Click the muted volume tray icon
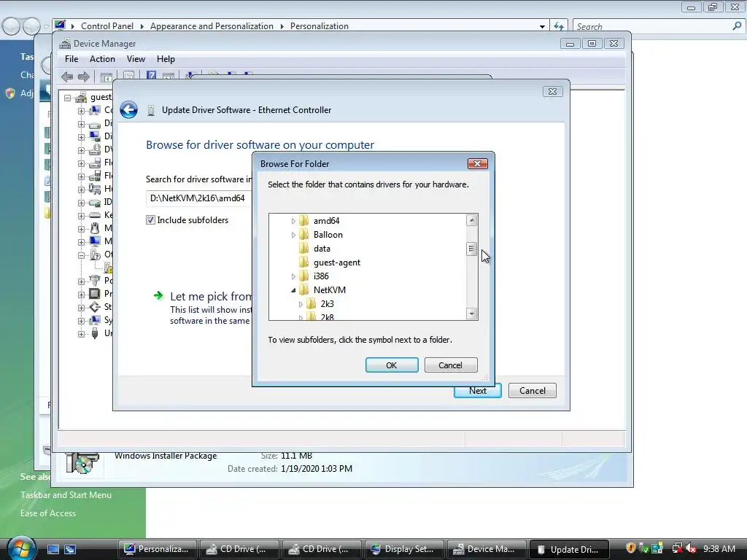 [x=690, y=548]
